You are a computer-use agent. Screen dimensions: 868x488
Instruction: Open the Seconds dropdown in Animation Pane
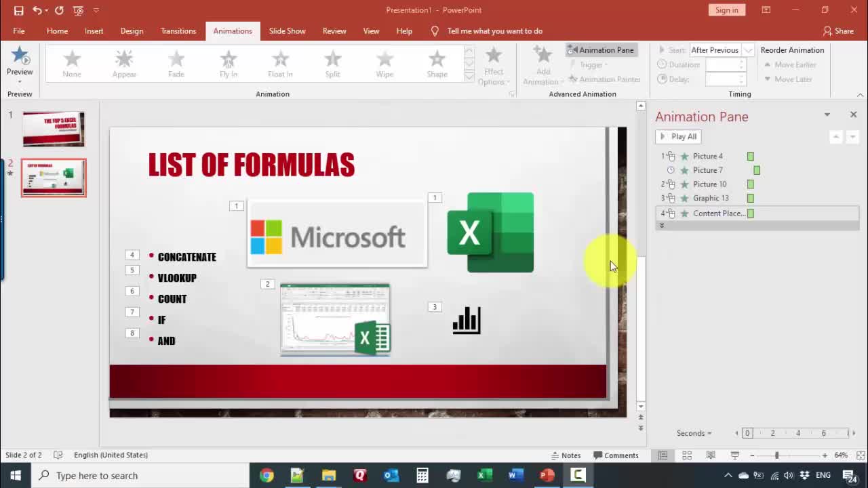(694, 433)
